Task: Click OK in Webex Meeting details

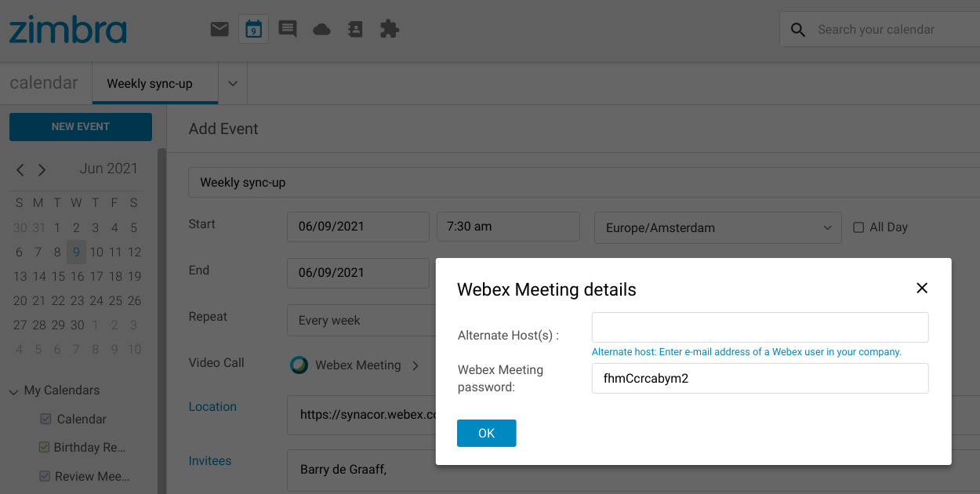Action: coord(486,433)
